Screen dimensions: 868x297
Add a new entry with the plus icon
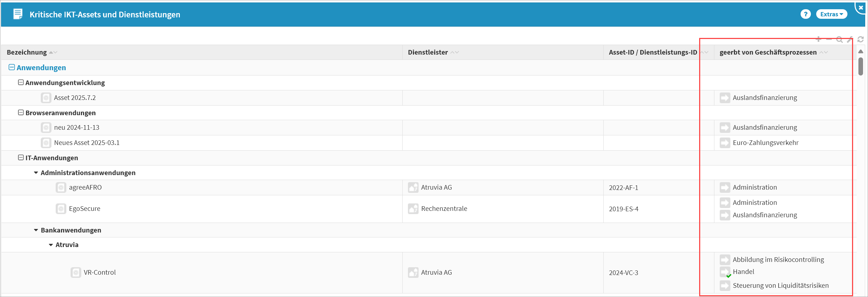[x=818, y=39]
